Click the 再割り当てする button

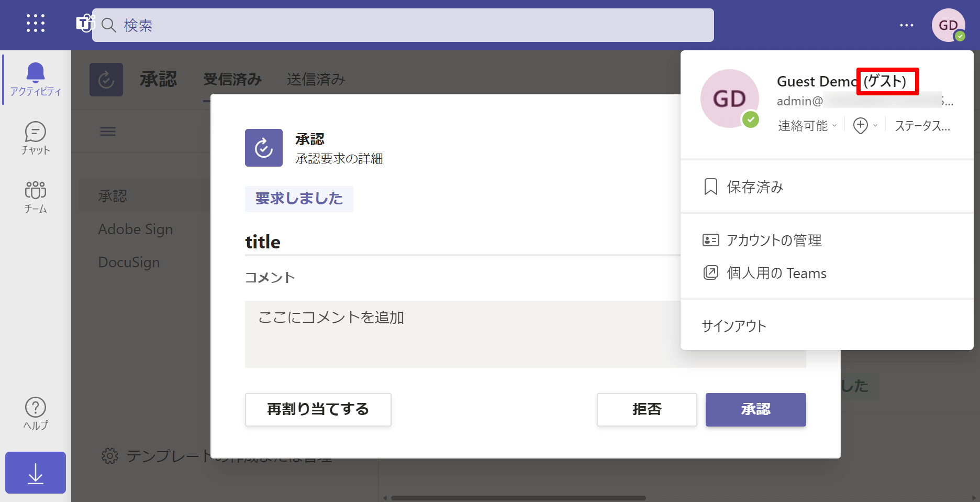point(318,410)
